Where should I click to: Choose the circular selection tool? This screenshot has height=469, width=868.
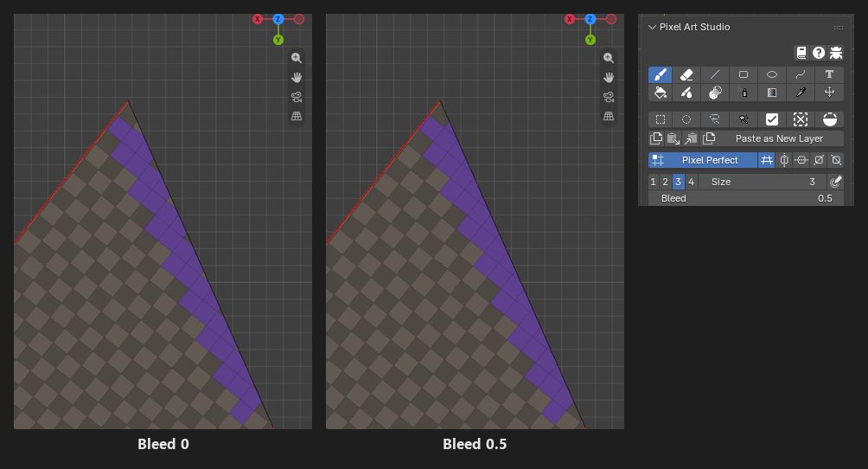tap(686, 119)
